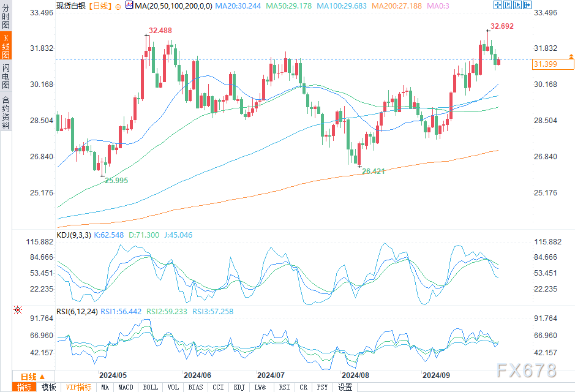Click the MA indicator chart icon
The width and height of the screenshot is (575, 392).
[x=129, y=6]
